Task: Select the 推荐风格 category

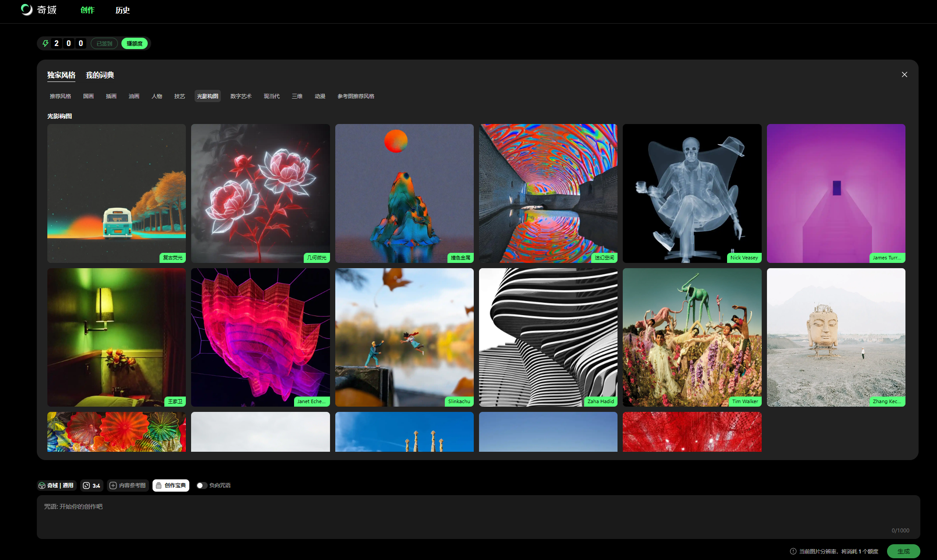Action: 60,96
